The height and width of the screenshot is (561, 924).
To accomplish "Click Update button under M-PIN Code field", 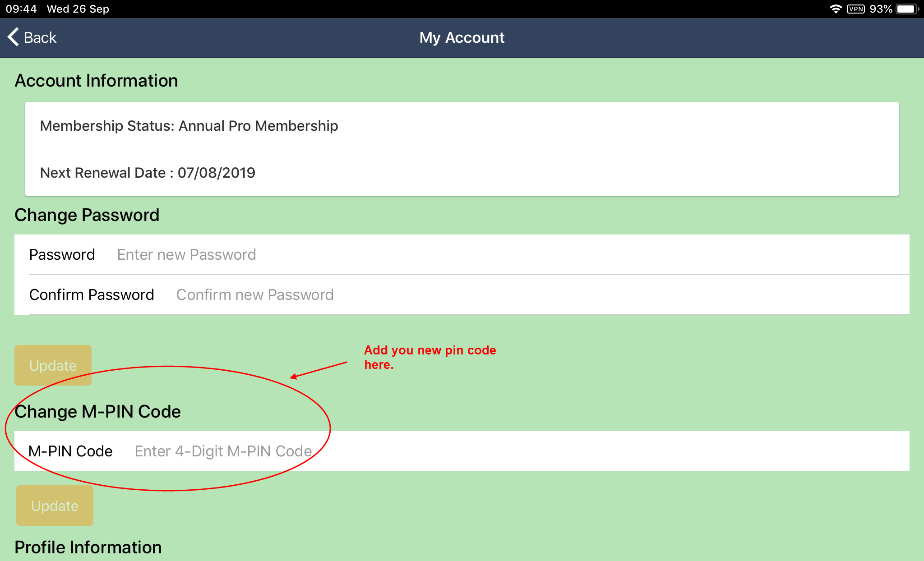I will 55,506.
